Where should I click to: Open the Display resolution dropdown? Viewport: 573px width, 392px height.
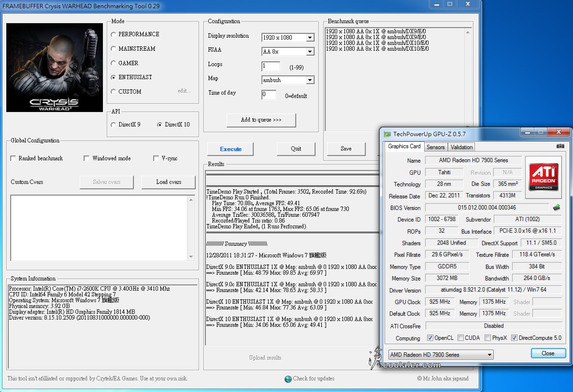(x=288, y=38)
